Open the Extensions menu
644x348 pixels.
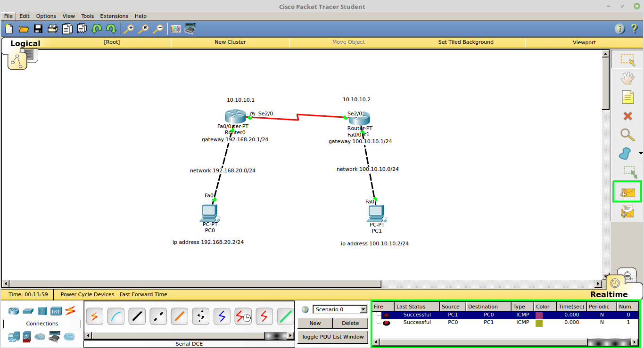click(x=114, y=16)
